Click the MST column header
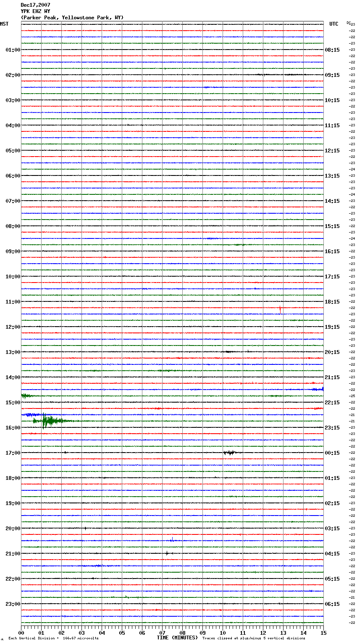The image size is (357, 644). [4, 24]
